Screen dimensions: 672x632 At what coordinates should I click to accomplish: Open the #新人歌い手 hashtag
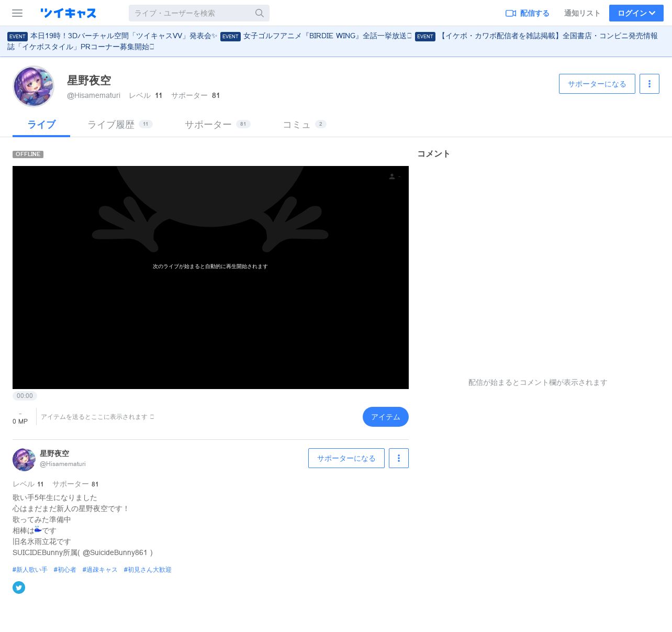[x=30, y=570]
